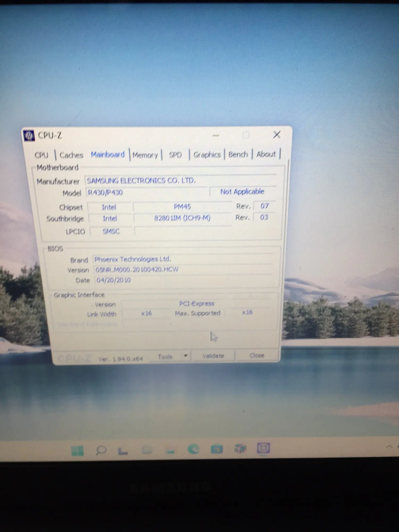Click the Link Width x16 value
Viewport: 399px width, 532px height.
[x=146, y=313]
